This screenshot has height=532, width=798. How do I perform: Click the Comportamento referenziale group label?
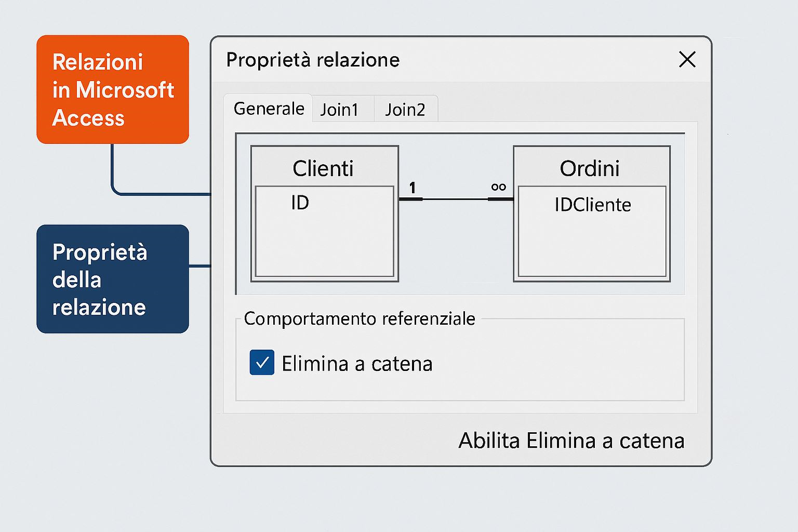click(359, 318)
